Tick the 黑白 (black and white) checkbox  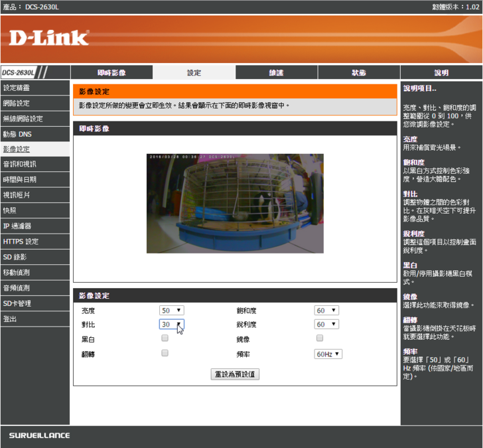point(165,338)
